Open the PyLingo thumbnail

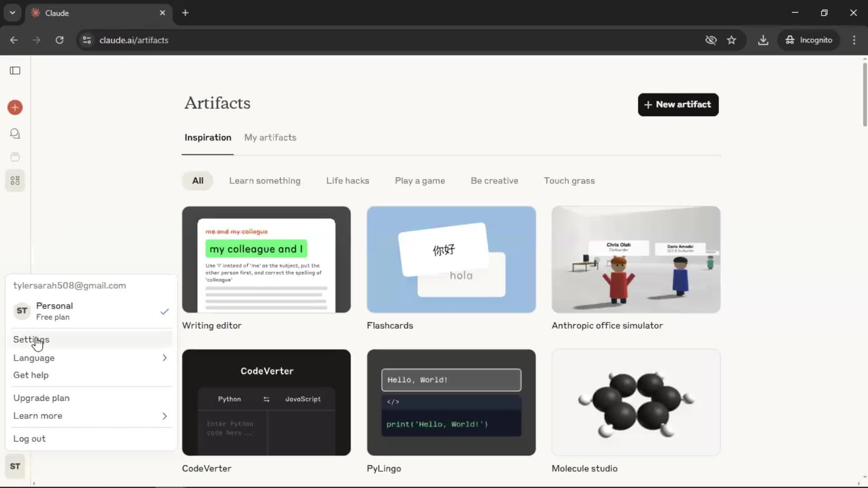coord(451,402)
